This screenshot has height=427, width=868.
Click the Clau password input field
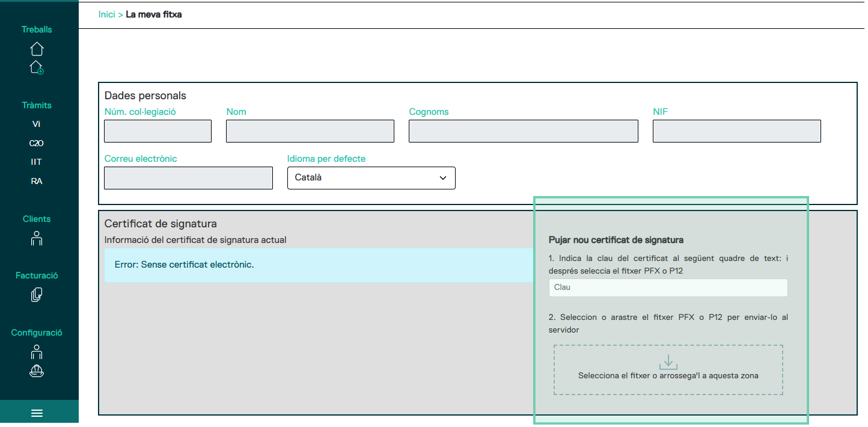tap(667, 287)
